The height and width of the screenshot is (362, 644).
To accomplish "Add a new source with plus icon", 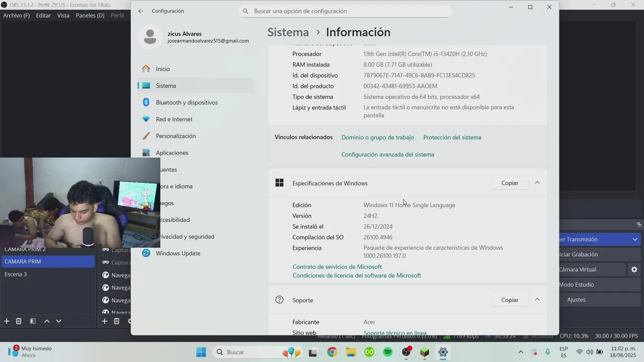I will [x=105, y=321].
